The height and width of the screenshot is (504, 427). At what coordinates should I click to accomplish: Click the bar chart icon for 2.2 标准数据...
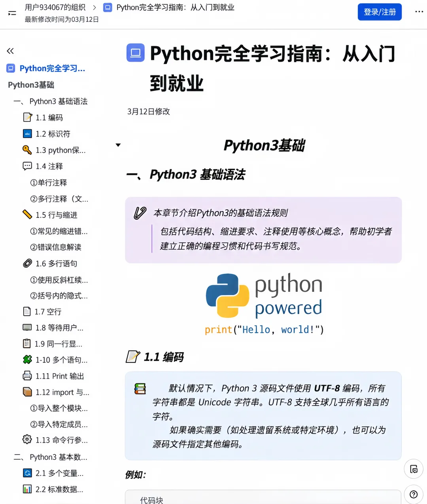coord(27,489)
